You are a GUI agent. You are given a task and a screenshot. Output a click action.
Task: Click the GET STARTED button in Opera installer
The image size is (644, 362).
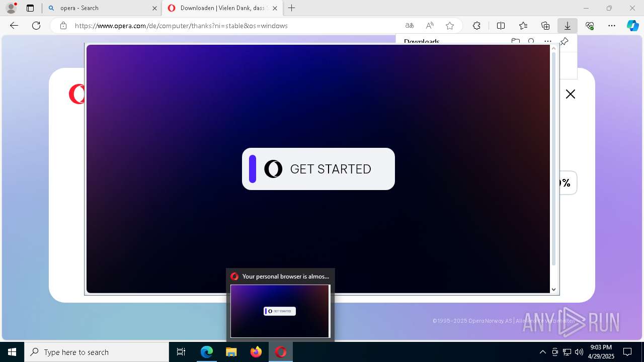pyautogui.click(x=318, y=169)
